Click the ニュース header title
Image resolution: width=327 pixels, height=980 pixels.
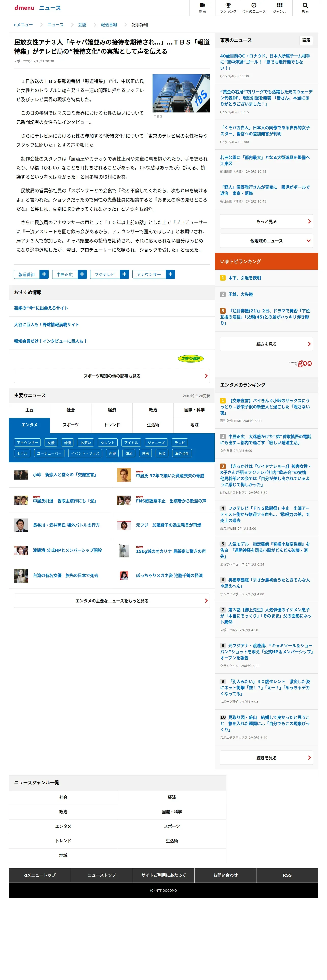[x=49, y=8]
